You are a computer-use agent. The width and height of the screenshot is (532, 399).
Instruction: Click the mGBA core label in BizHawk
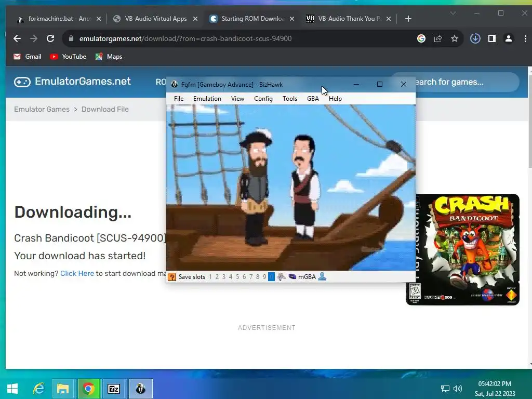tap(307, 277)
